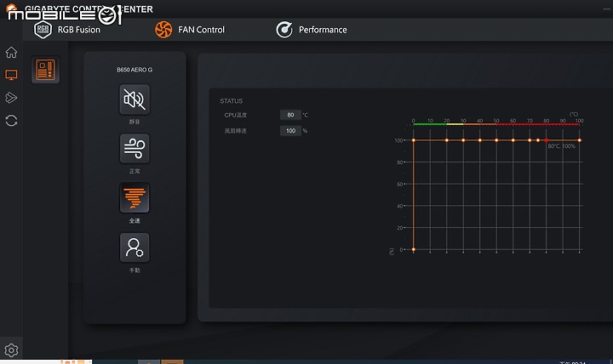Click the Performance gauge icon

[x=284, y=30]
